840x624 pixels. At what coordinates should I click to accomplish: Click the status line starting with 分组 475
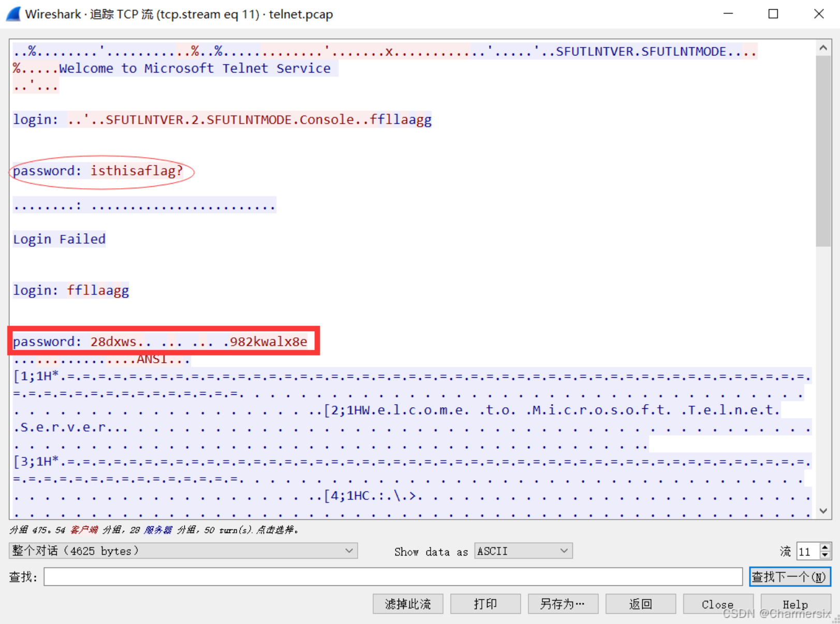tap(154, 530)
